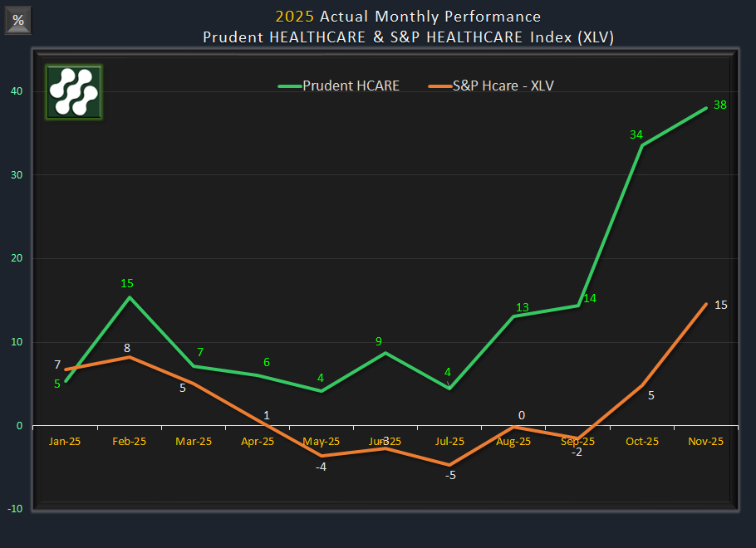Toggle visibility of the S&P Hcare series

(502, 86)
